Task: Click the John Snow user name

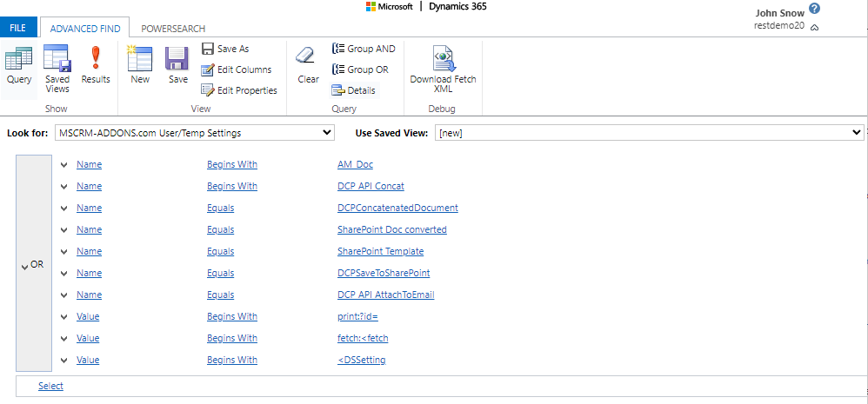Action: coord(780,13)
